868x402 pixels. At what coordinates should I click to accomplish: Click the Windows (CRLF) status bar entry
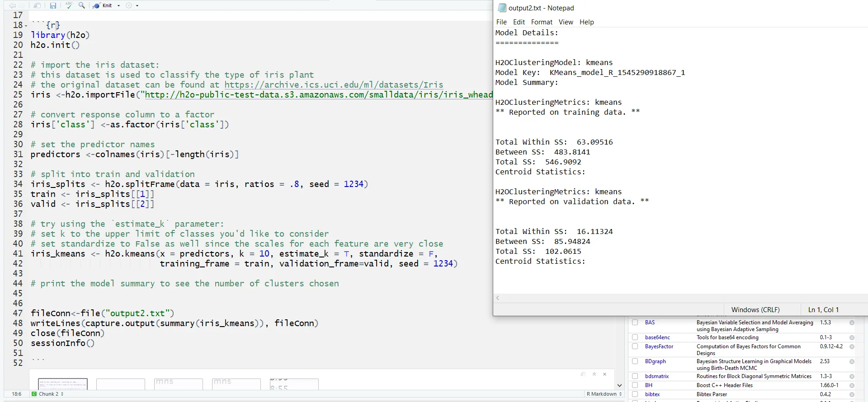click(x=755, y=309)
